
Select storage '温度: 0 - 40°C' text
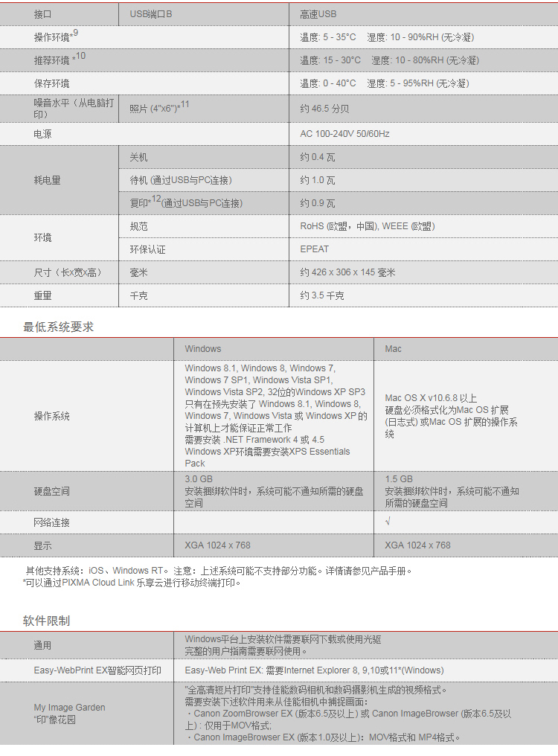328,84
